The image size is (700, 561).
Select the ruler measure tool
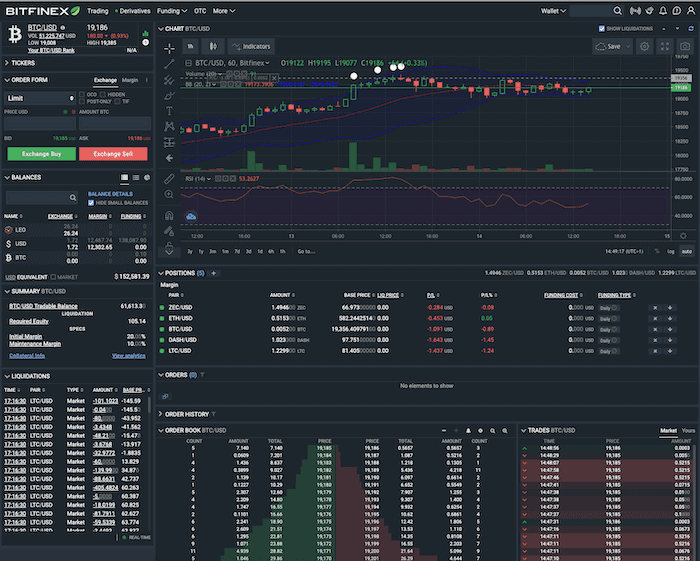(169, 179)
